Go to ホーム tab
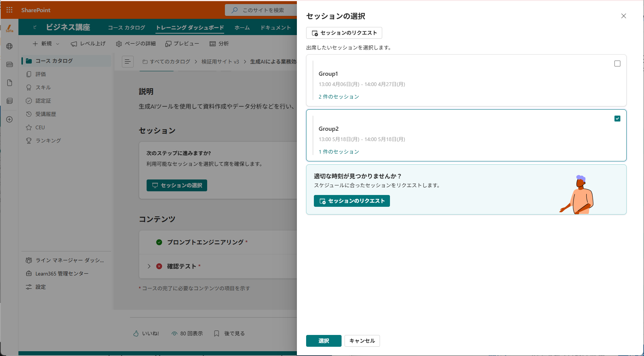 242,28
